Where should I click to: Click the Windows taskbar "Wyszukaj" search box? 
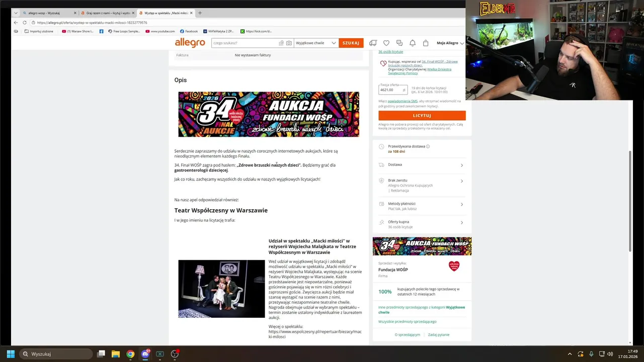[56, 354]
